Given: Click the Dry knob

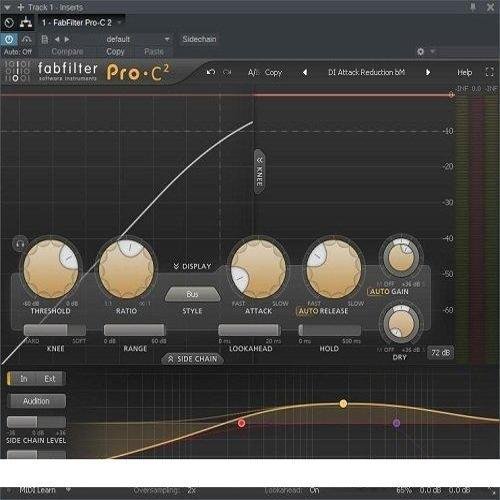Looking at the screenshot, I should coord(401,323).
